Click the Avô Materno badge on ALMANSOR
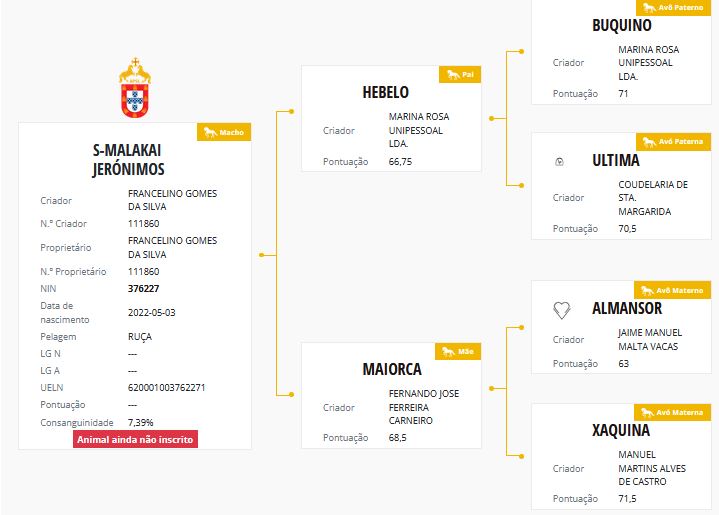The width and height of the screenshot is (719, 515). pyautogui.click(x=672, y=290)
